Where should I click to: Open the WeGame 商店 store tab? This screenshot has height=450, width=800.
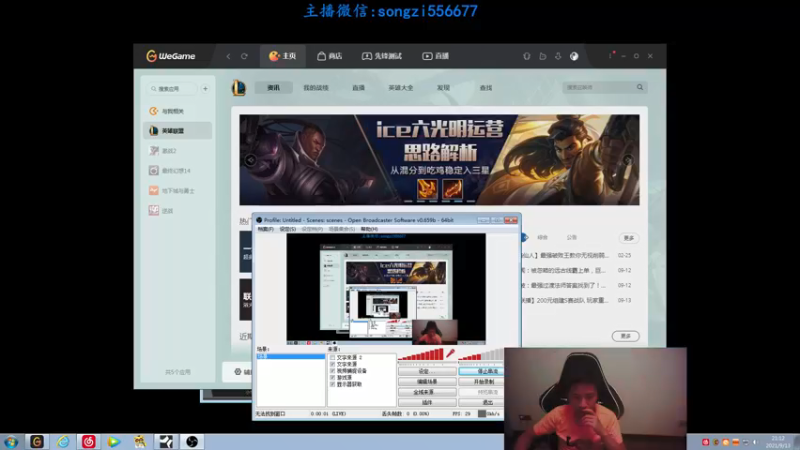pyautogui.click(x=330, y=56)
